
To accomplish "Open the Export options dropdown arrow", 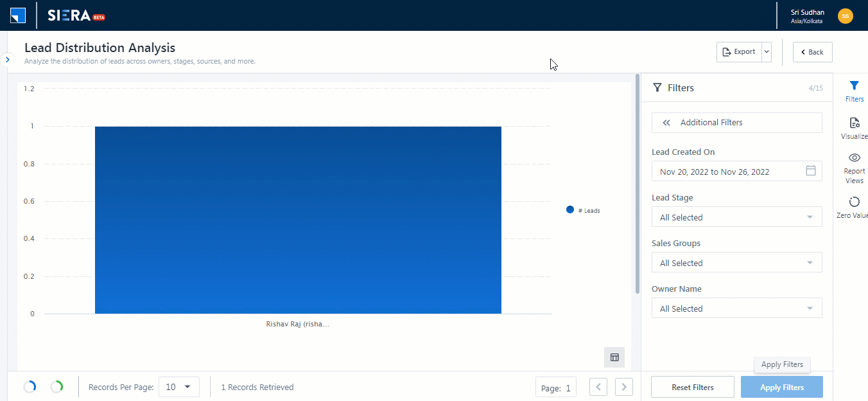I will [766, 52].
